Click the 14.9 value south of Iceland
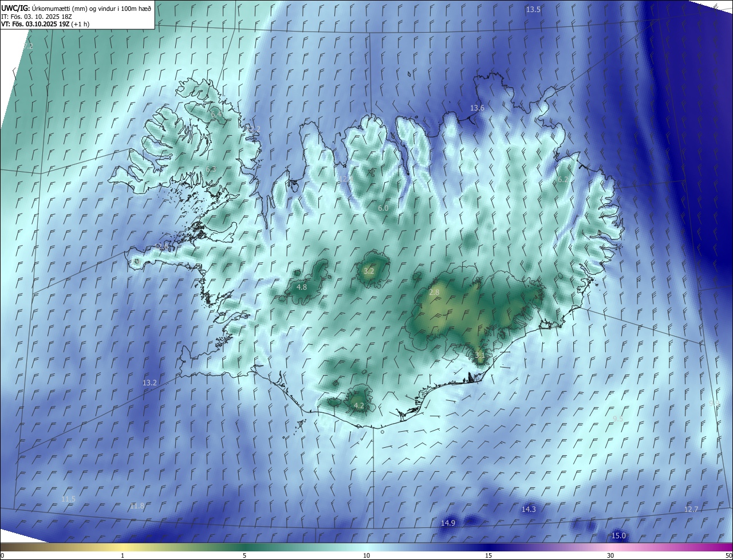Viewport: 733px width, 560px height. coord(448,523)
